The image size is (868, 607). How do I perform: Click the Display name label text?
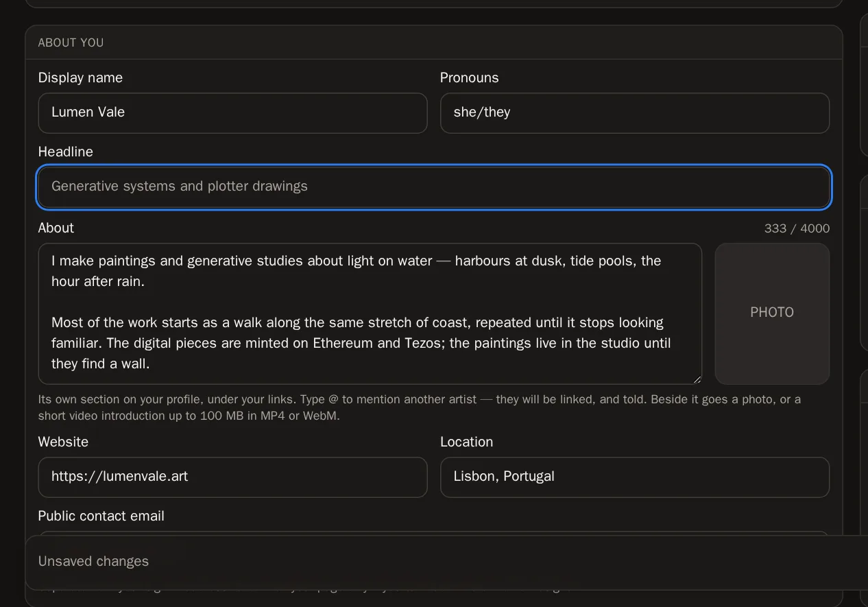pyautogui.click(x=80, y=78)
